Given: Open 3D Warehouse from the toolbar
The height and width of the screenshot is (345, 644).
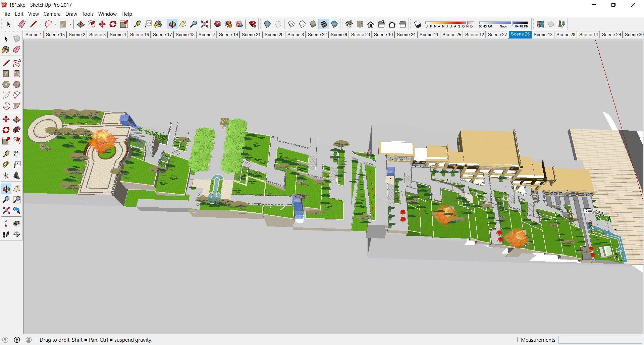Looking at the screenshot, I should pos(218,24).
